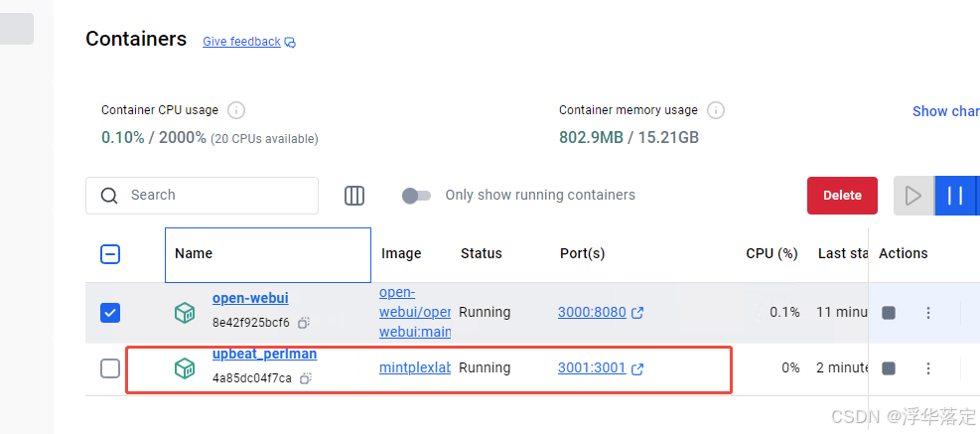Click the feedback chat icon beside Give feedback

tap(290, 42)
